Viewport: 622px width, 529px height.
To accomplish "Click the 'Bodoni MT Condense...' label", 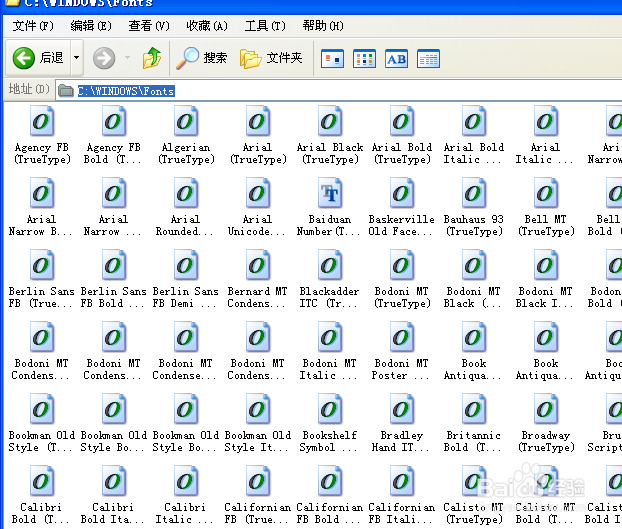I will 185,369.
